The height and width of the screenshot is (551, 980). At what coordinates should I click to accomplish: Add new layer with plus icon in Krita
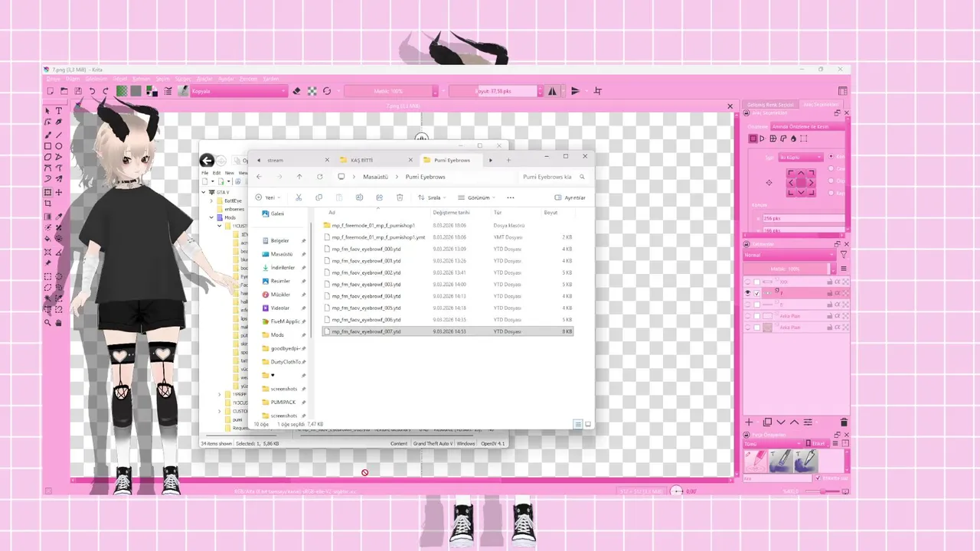click(749, 422)
